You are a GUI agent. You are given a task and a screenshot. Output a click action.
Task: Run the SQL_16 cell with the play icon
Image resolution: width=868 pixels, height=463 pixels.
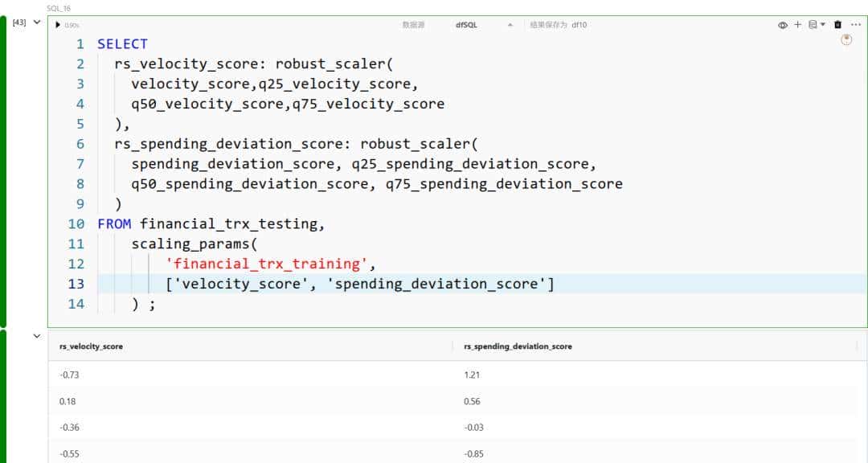point(58,25)
